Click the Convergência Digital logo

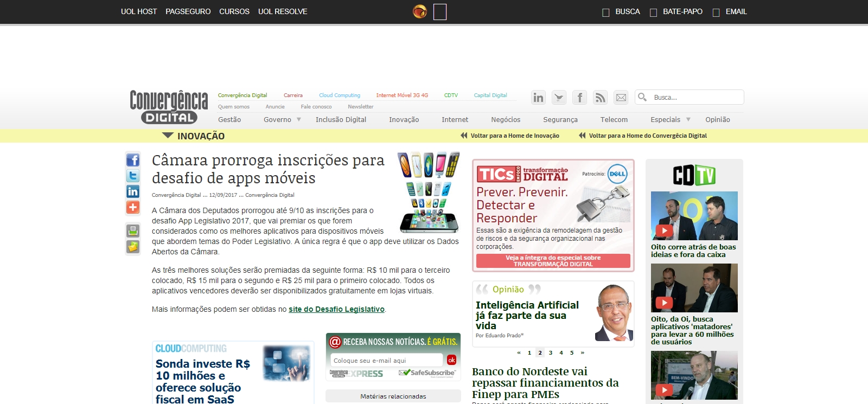pyautogui.click(x=169, y=106)
